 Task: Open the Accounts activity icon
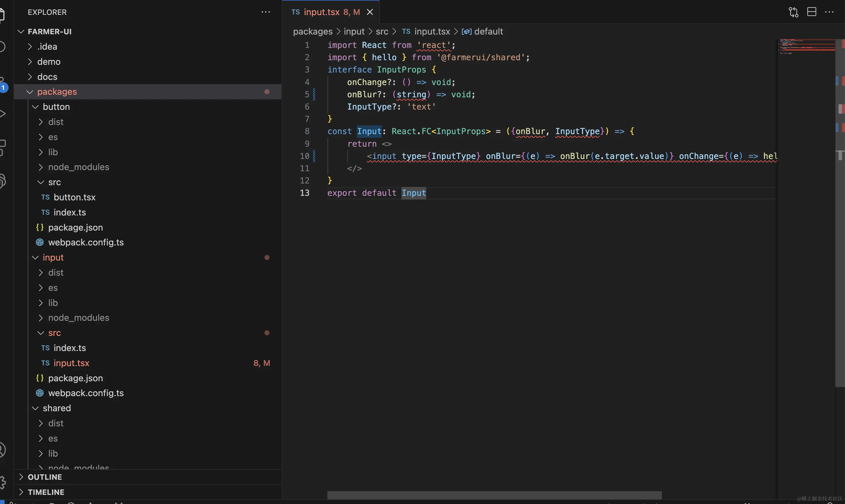(3, 450)
